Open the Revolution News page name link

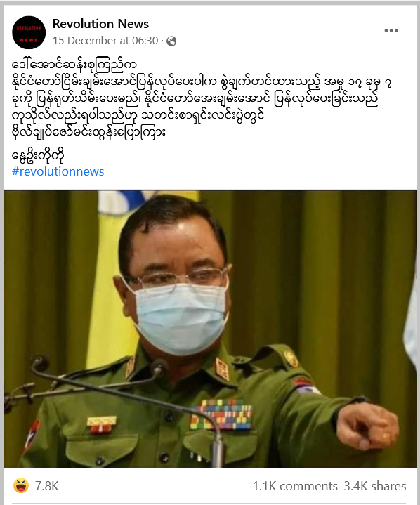click(100, 24)
